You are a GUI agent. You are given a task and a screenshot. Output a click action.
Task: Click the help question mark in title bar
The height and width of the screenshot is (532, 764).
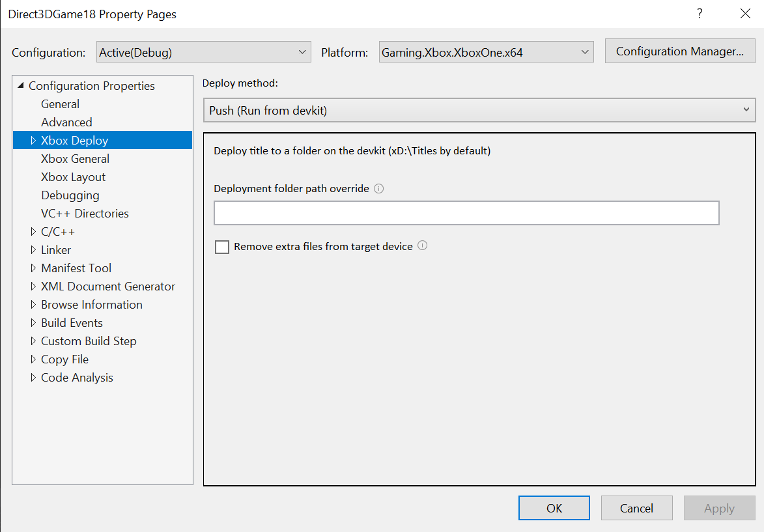[700, 14]
